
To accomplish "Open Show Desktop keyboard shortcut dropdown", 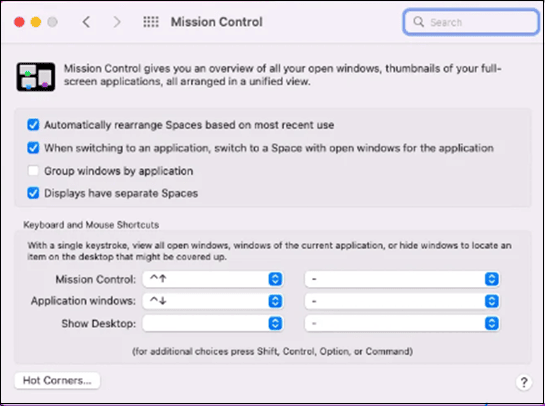I will pyautogui.click(x=213, y=324).
